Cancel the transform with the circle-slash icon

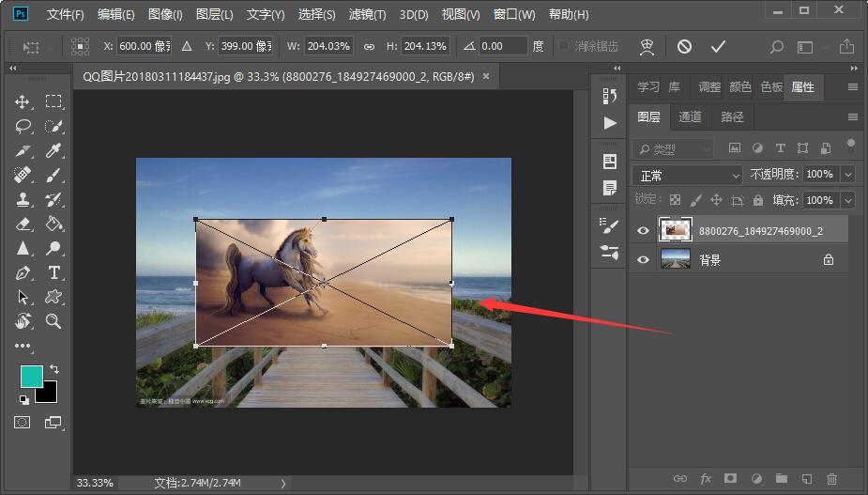point(684,46)
